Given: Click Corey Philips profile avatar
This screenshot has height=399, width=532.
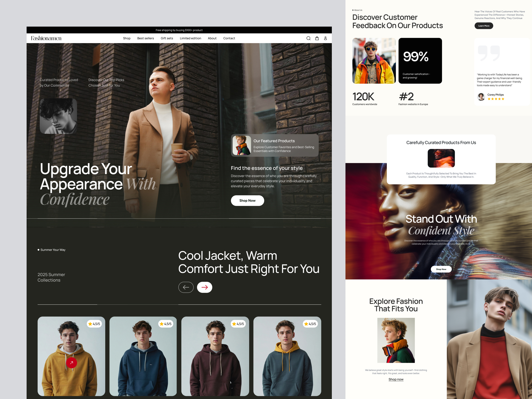Looking at the screenshot, I should click(481, 96).
